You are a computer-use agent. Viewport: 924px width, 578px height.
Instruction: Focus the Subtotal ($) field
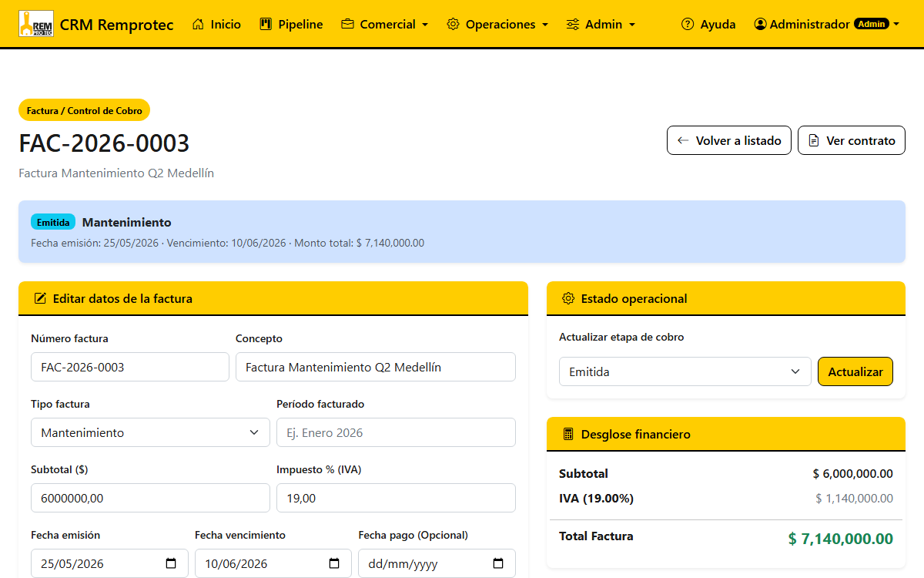[150, 498]
